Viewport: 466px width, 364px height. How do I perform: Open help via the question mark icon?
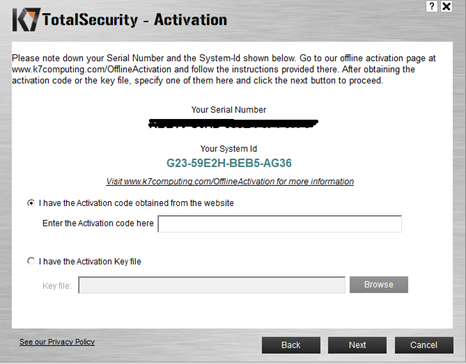click(x=432, y=6)
